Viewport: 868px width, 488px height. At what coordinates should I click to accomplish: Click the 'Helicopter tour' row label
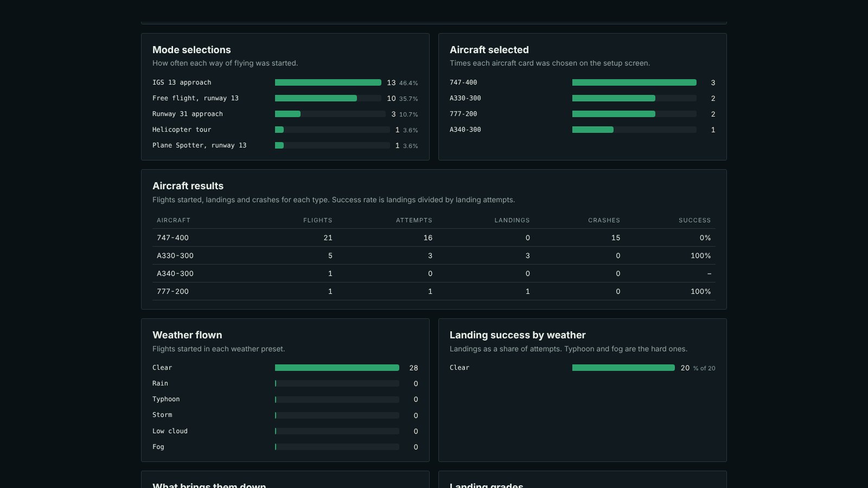tap(182, 130)
